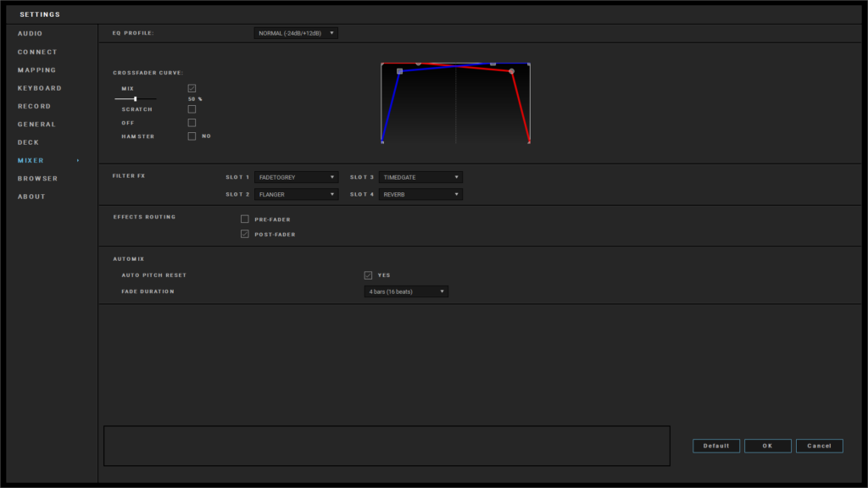Expand the Fade Duration dropdown

[x=406, y=291]
